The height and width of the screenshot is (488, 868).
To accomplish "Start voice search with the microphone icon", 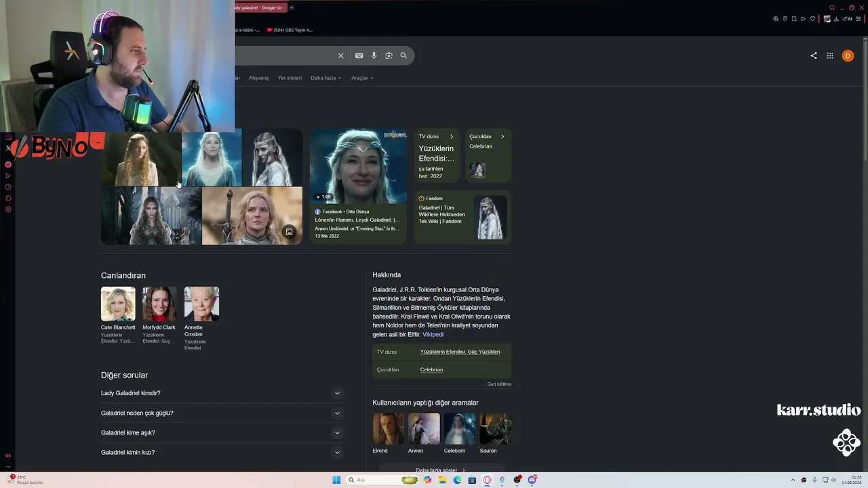I will (x=374, y=56).
